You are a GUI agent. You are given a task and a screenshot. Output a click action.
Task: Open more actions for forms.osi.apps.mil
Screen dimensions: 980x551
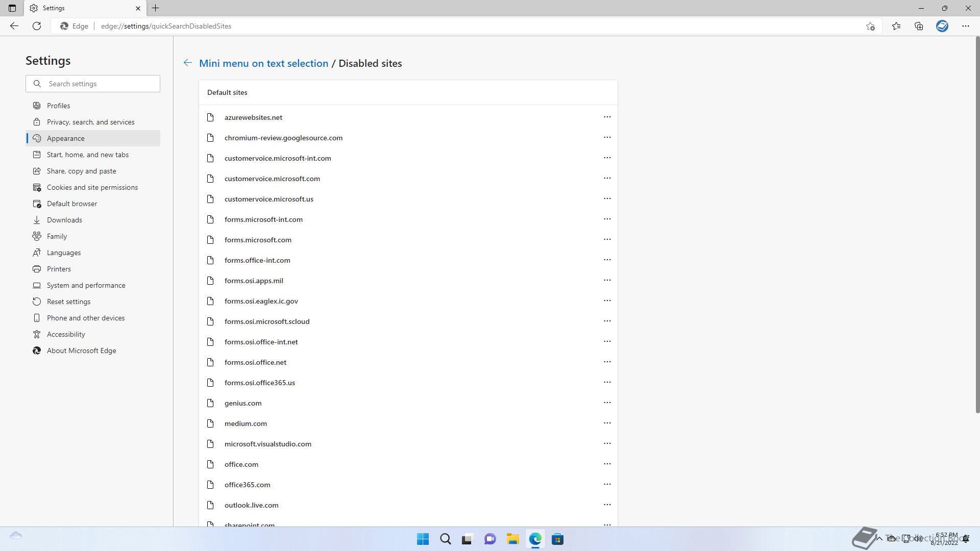[607, 280]
